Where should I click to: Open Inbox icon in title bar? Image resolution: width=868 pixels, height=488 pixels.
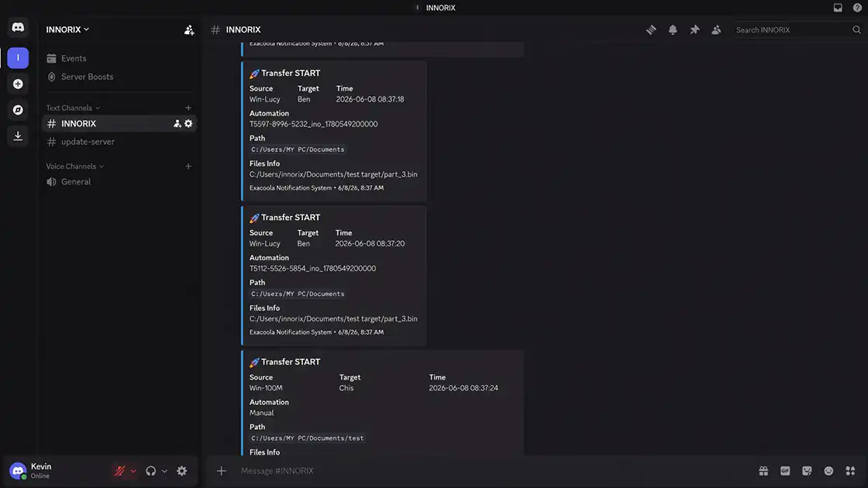[x=838, y=8]
